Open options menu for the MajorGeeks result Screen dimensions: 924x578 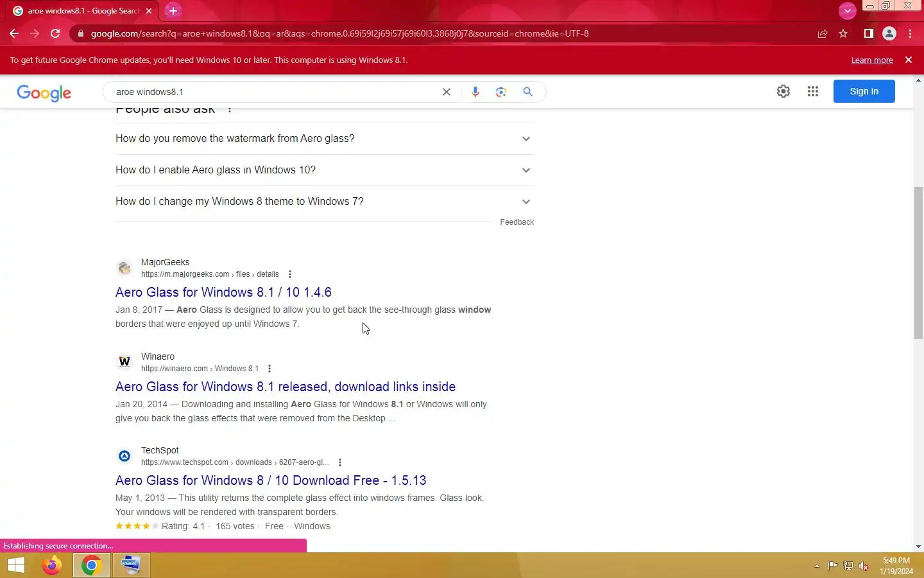click(290, 274)
